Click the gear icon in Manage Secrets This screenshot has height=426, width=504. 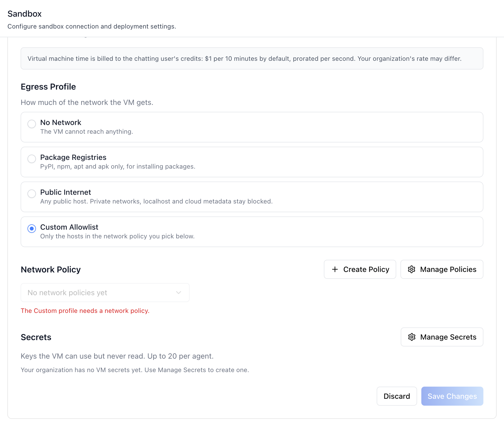click(x=412, y=337)
